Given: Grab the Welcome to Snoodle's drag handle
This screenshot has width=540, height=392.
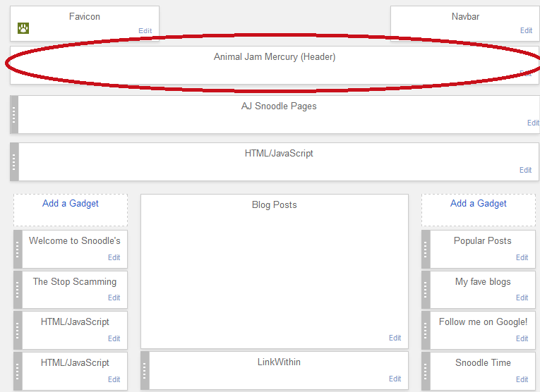Looking at the screenshot, I should pyautogui.click(x=18, y=250).
